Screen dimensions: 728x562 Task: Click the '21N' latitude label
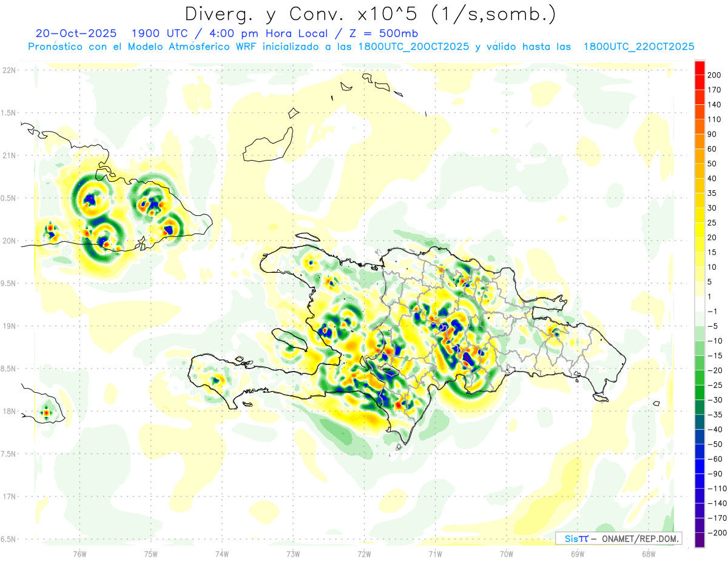pos(10,155)
